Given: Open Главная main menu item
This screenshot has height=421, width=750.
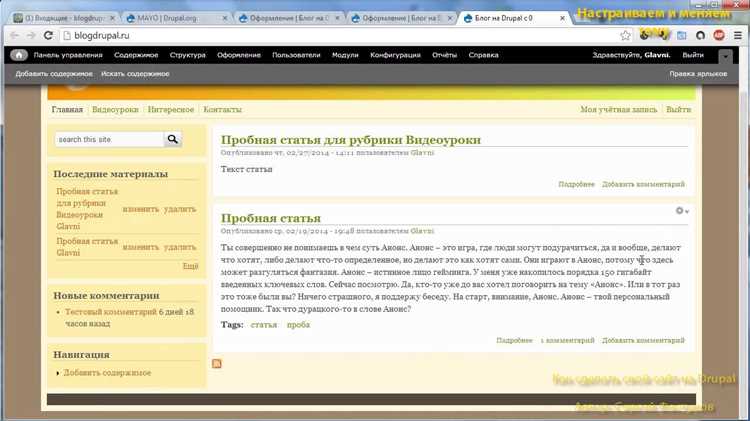Looking at the screenshot, I should [x=67, y=110].
